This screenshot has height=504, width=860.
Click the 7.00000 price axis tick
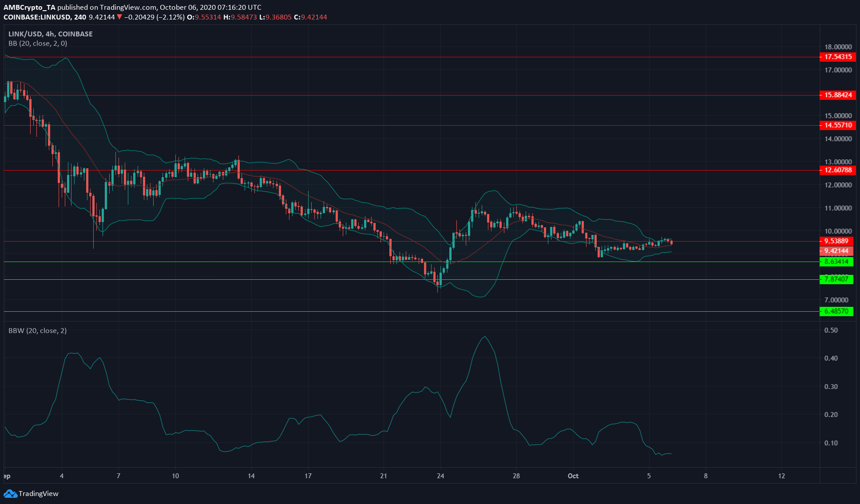point(836,300)
